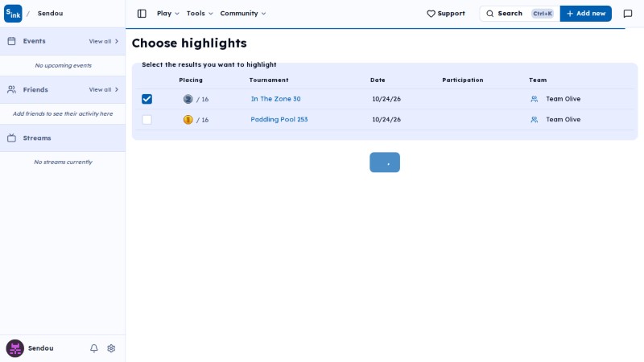Click team icon in In The Zone 30 row

pyautogui.click(x=534, y=99)
